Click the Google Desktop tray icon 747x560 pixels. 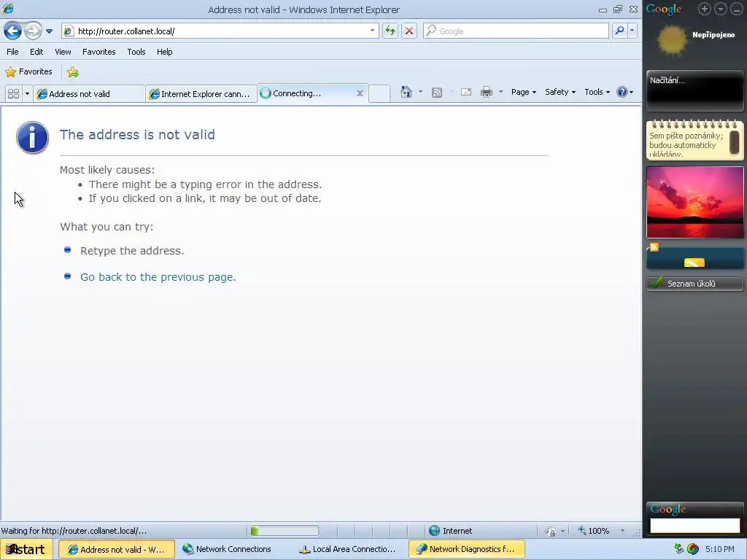pos(693,549)
